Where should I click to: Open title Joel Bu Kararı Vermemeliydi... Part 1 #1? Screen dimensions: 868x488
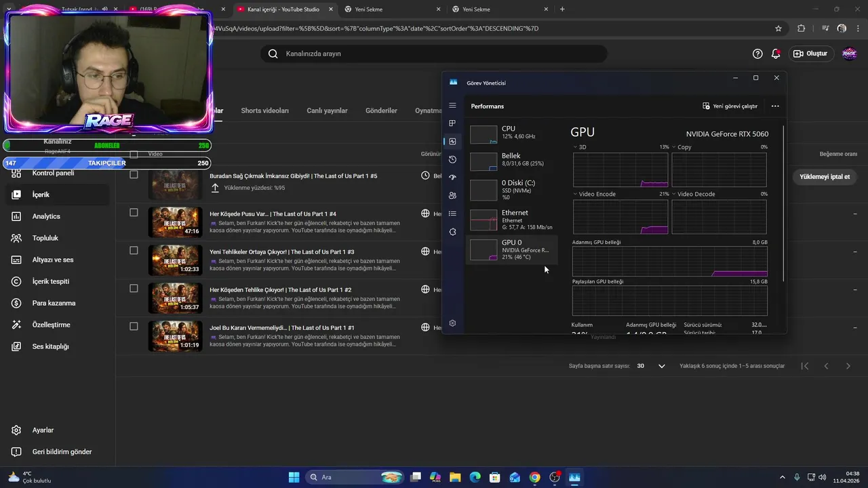282,328
